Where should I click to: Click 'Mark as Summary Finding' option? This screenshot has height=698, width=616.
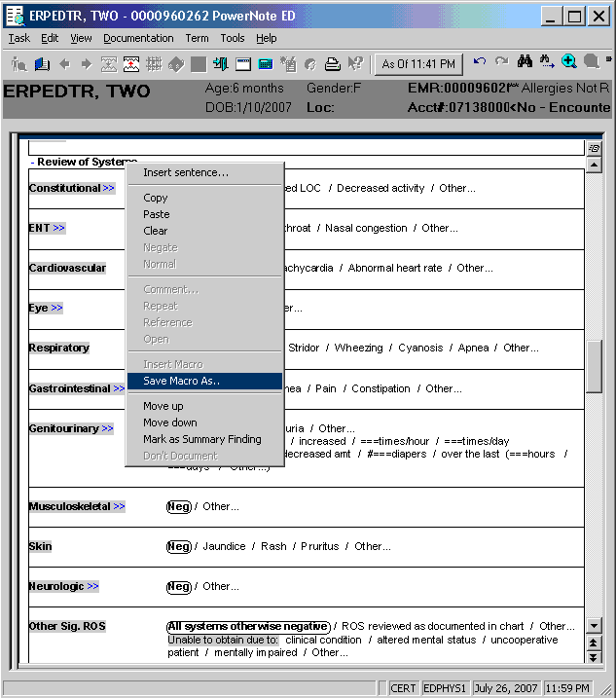point(201,439)
